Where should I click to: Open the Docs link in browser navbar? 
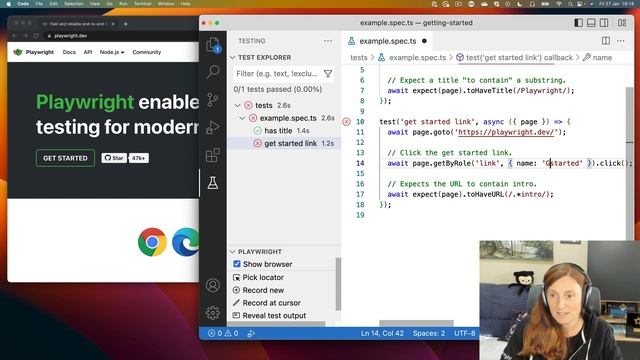tap(69, 52)
